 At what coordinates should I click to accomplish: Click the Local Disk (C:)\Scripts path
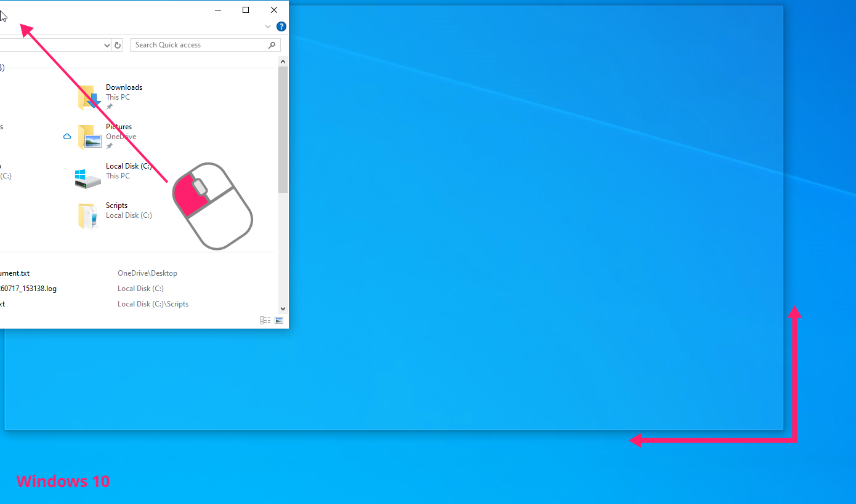pos(153,304)
